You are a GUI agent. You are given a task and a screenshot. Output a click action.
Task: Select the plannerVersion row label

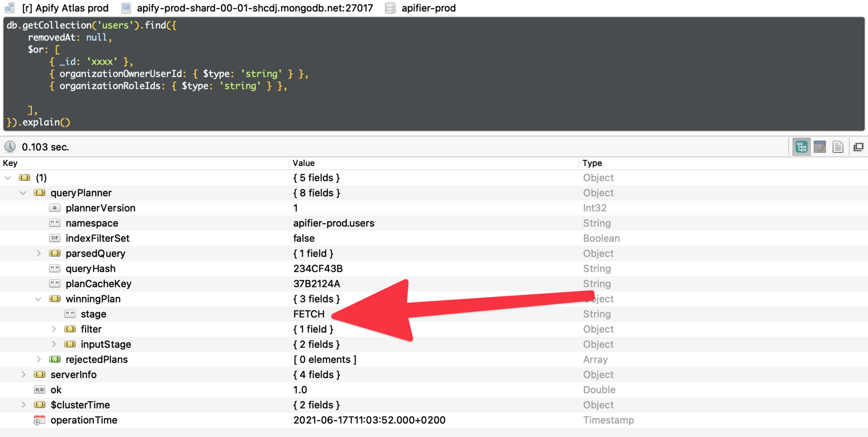100,208
